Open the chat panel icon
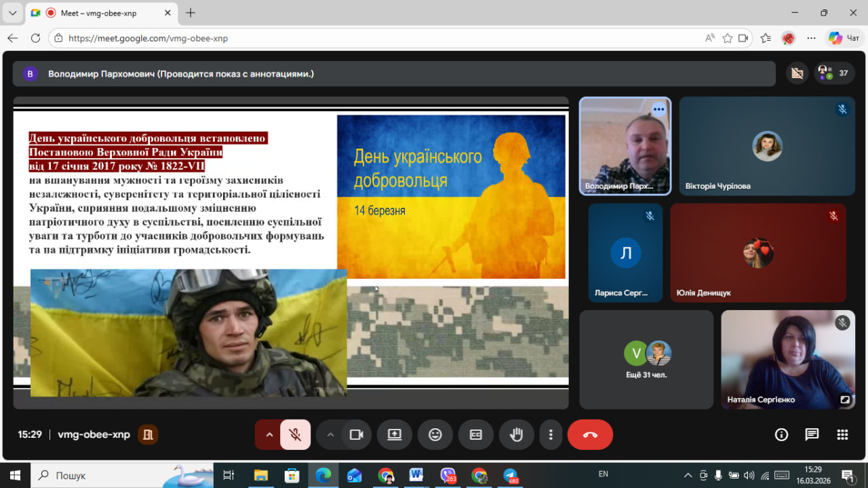The image size is (868, 488). [x=812, y=435]
